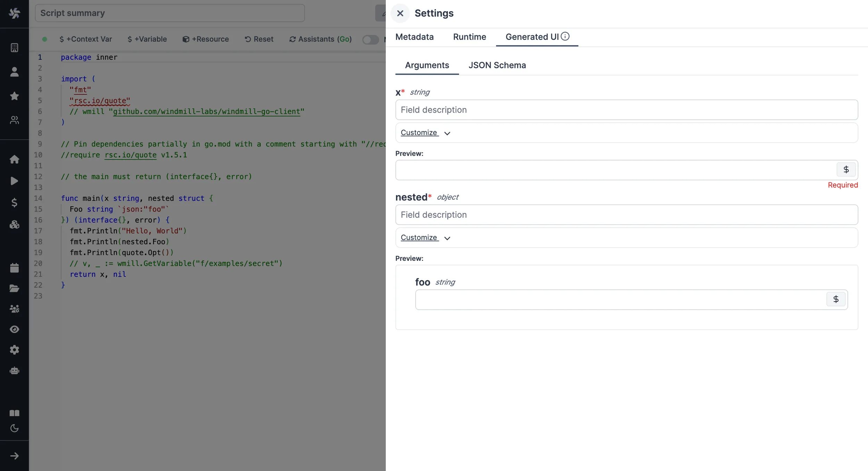Open Folders from the sidebar

click(x=14, y=288)
